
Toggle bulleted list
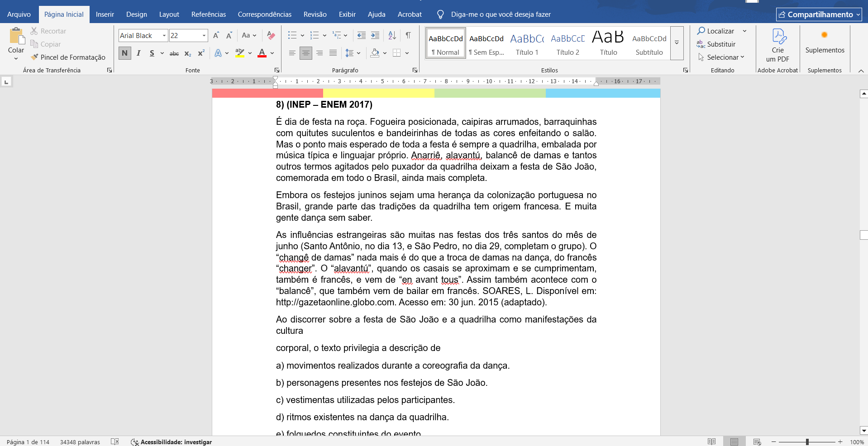[292, 35]
